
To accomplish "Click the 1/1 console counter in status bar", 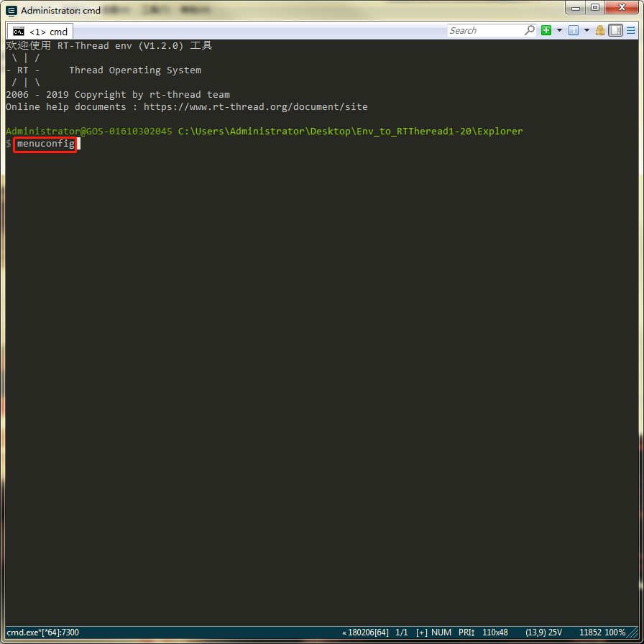I will [401, 632].
